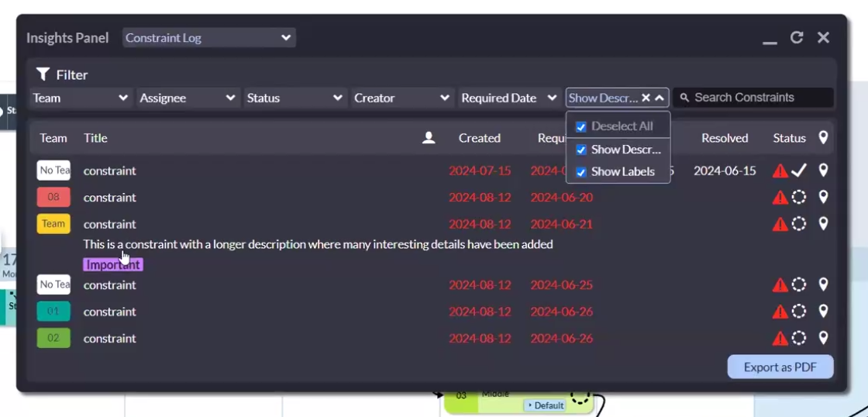This screenshot has height=417, width=868.
Task: Sort by the Resolved column header
Action: (x=725, y=138)
